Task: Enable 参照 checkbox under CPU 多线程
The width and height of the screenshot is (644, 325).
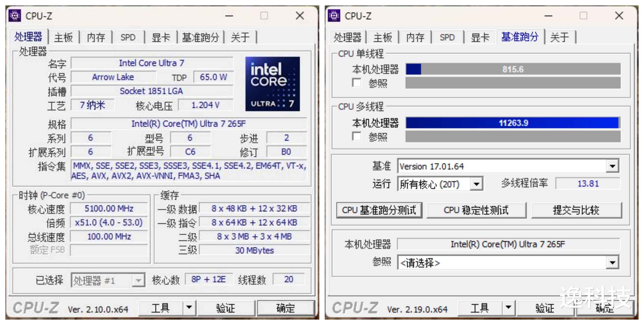Action: (x=357, y=136)
